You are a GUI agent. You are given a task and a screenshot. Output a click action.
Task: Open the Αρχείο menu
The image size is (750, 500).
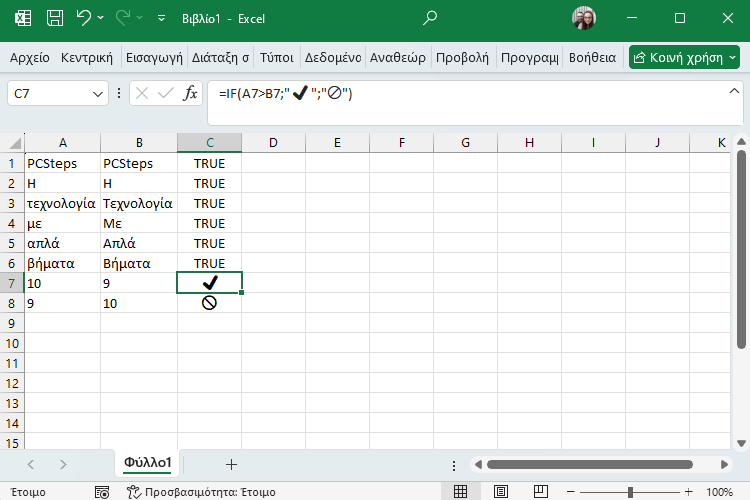pyautogui.click(x=30, y=57)
